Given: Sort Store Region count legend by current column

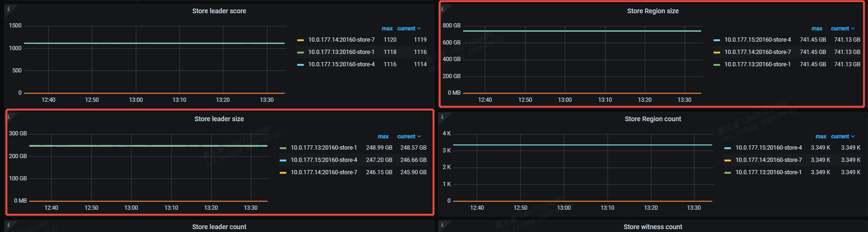Looking at the screenshot, I should coord(842,136).
